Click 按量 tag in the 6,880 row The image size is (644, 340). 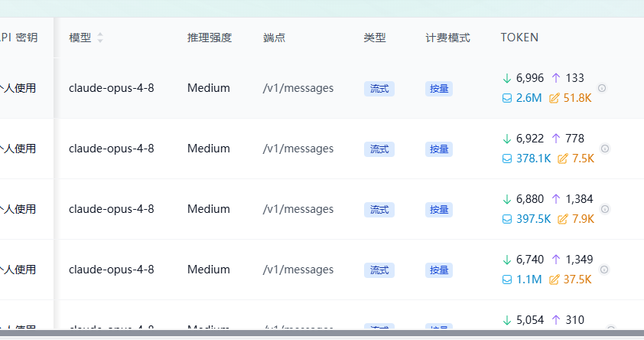[439, 210]
